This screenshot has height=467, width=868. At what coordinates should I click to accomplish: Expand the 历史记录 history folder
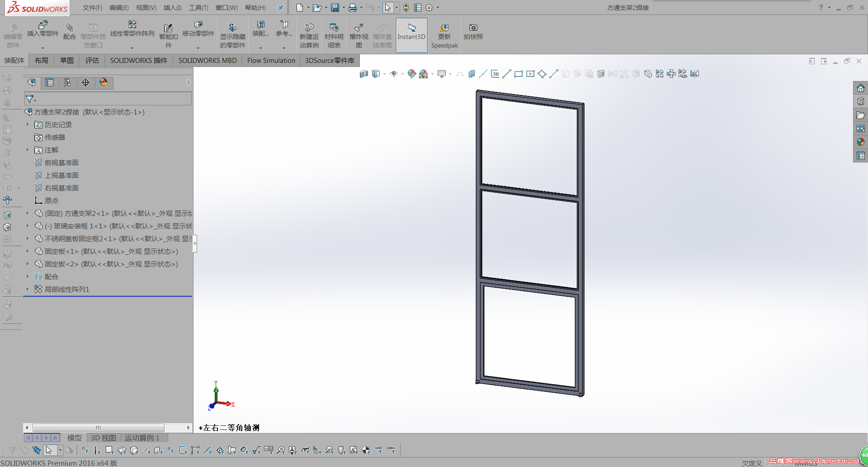tap(28, 124)
